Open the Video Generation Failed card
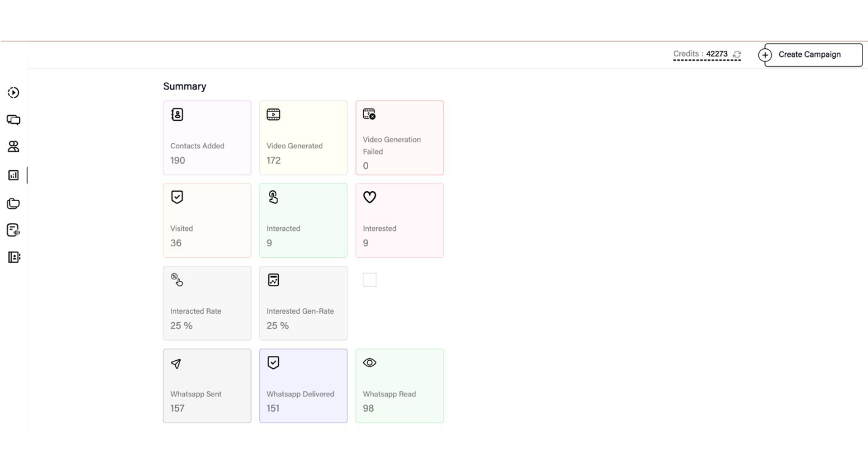The width and height of the screenshot is (868, 468). pyautogui.click(x=399, y=138)
